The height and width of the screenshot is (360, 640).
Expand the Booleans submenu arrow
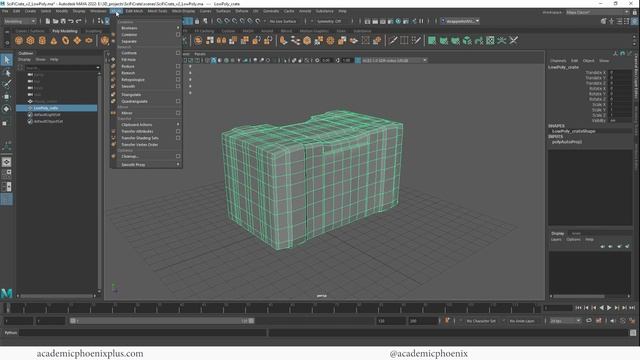point(178,28)
